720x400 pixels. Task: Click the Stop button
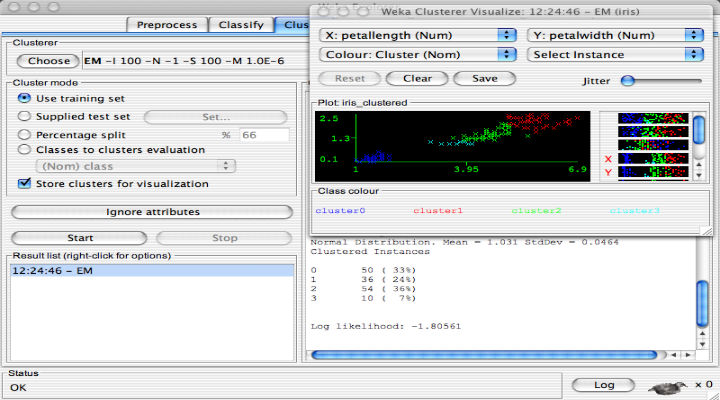click(x=224, y=238)
